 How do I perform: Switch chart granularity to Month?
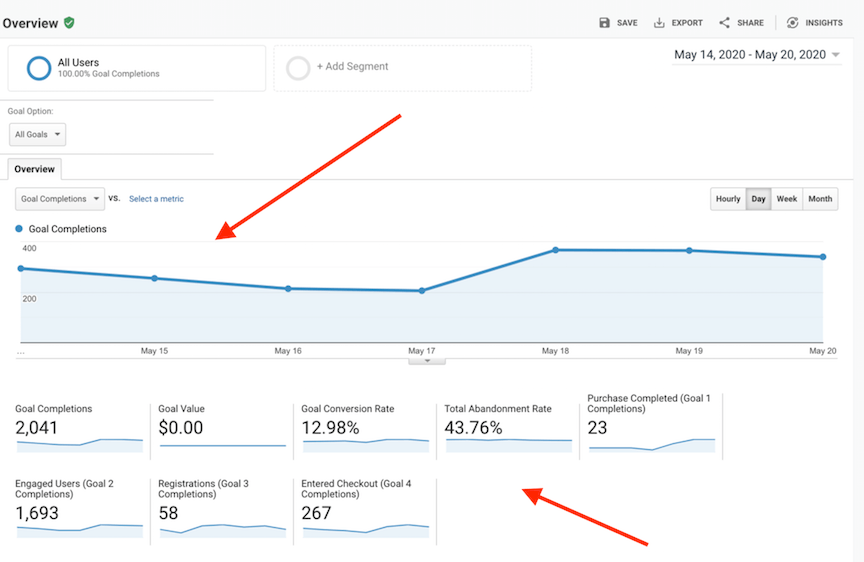tap(820, 199)
